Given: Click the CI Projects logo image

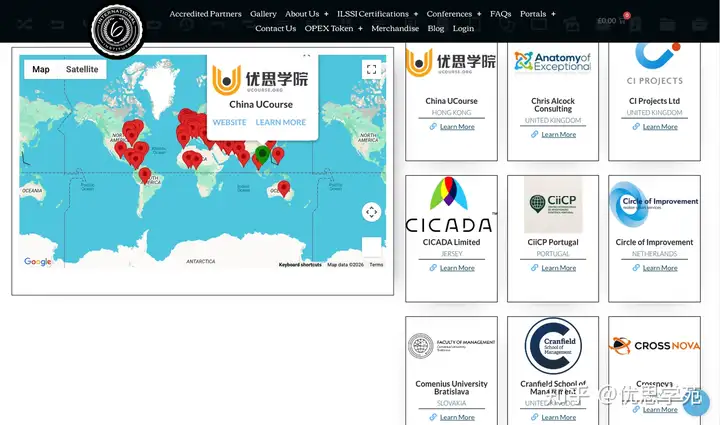Looking at the screenshot, I should (x=655, y=64).
